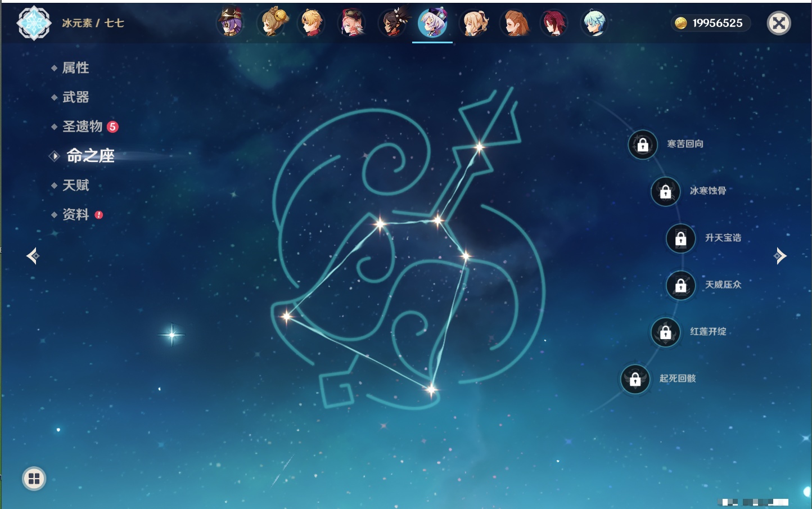Screen dimensions: 812x509
Task: Select the dark-haired spiky ponytail character avatar
Action: tap(393, 23)
